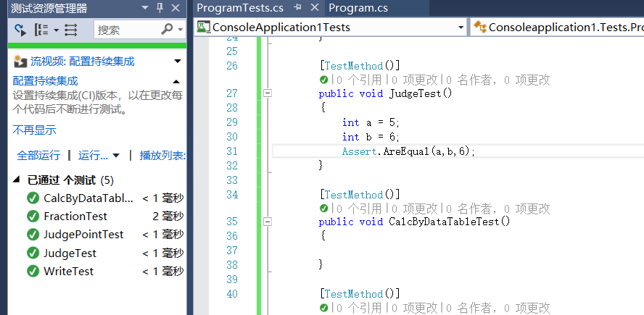Click the 'int a = 5;' code line

click(371, 122)
